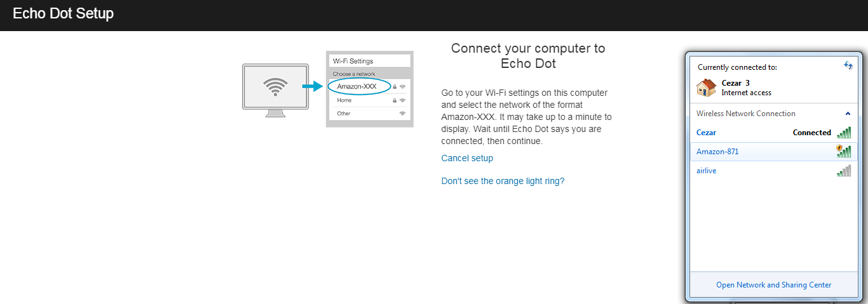Select the Amazon-871 wireless network

773,152
